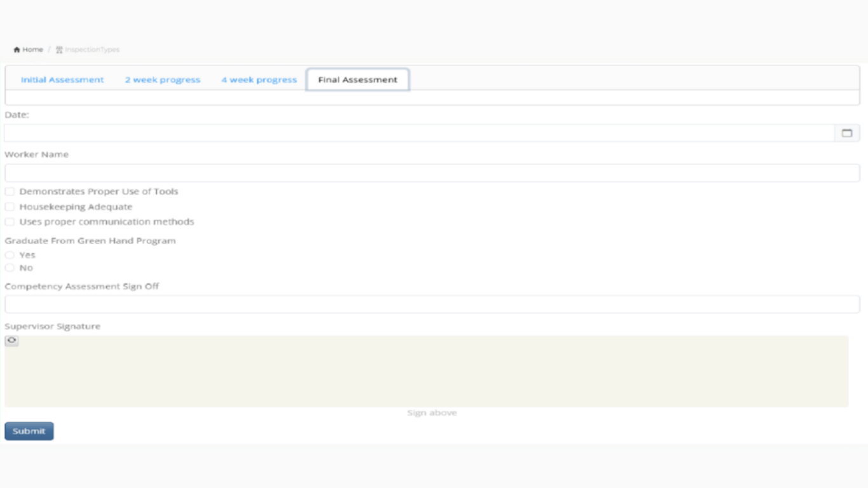The height and width of the screenshot is (488, 868).
Task: Open the InspectionTypes breadcrumb text
Action: click(92, 50)
